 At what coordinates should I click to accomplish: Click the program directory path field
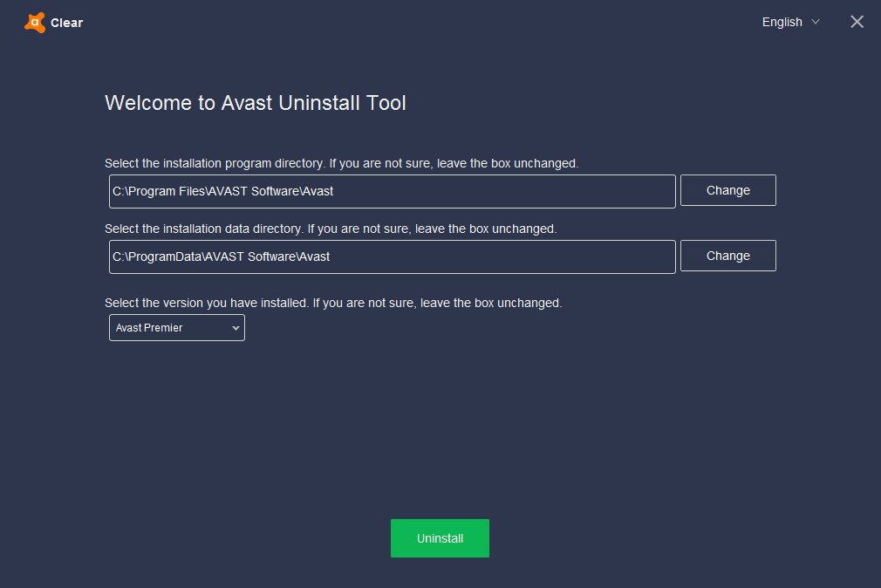(392, 191)
